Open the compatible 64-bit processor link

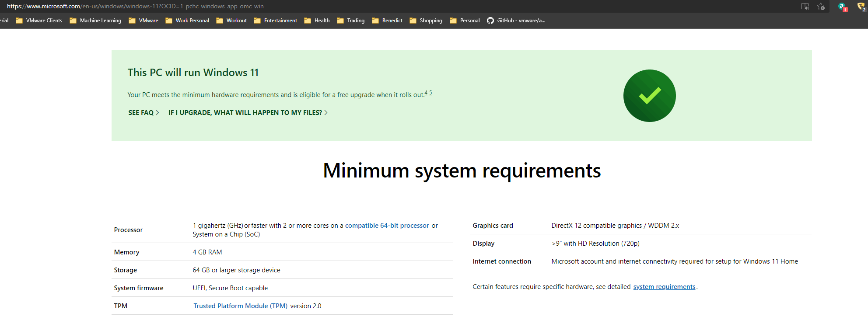[x=387, y=226]
